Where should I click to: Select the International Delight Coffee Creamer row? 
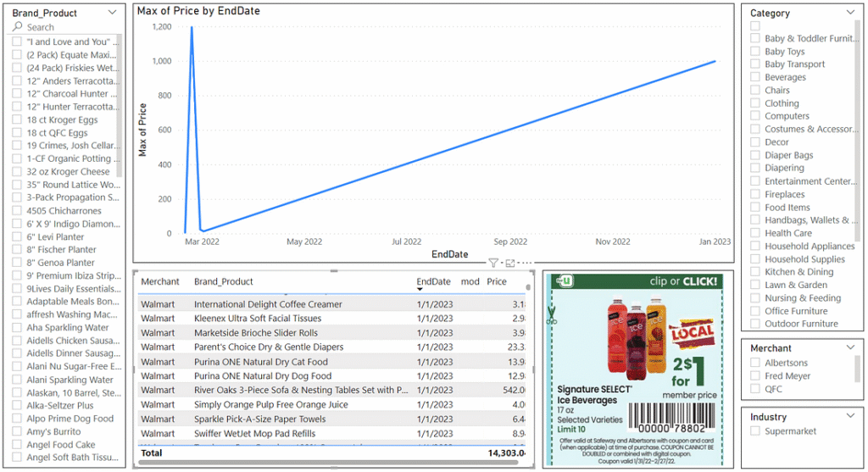[332, 303]
